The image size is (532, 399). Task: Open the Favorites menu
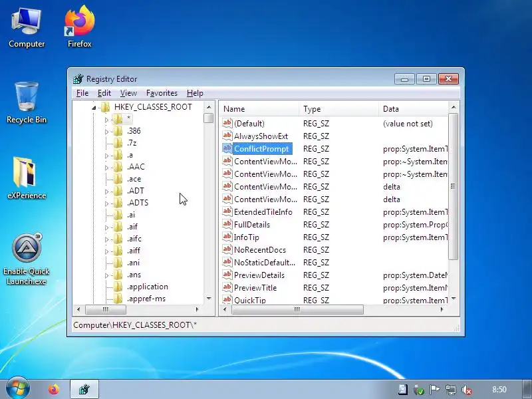click(x=162, y=93)
